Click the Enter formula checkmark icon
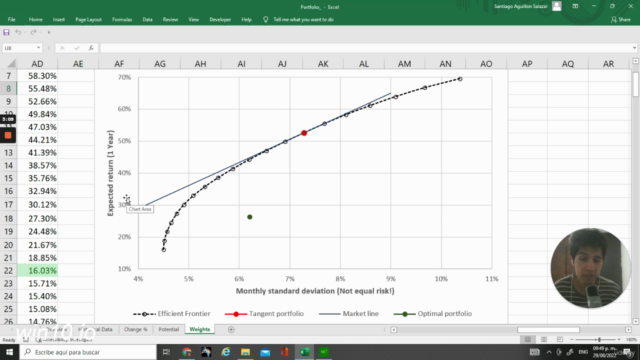 [x=77, y=48]
